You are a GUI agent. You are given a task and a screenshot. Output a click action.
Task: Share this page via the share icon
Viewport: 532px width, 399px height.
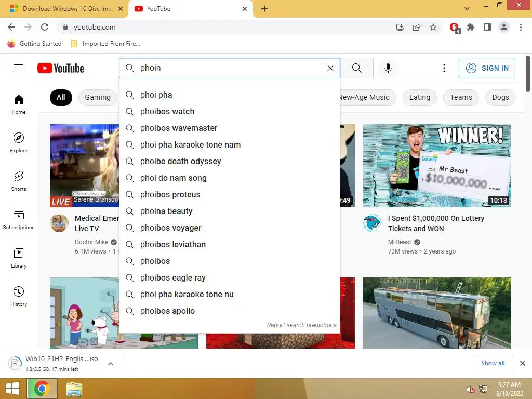pyautogui.click(x=417, y=27)
